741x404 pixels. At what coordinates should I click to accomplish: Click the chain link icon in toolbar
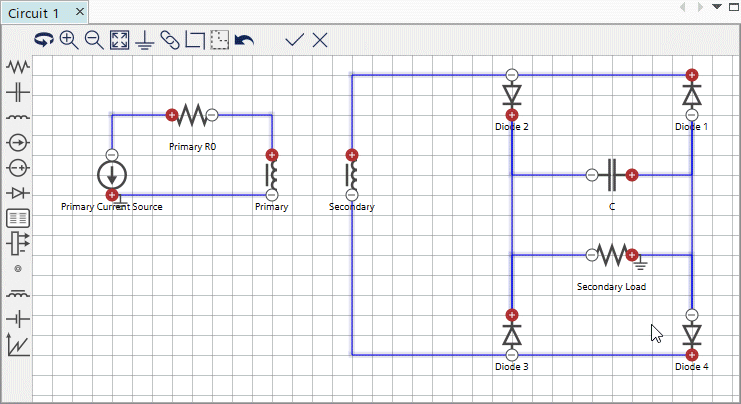click(x=170, y=40)
